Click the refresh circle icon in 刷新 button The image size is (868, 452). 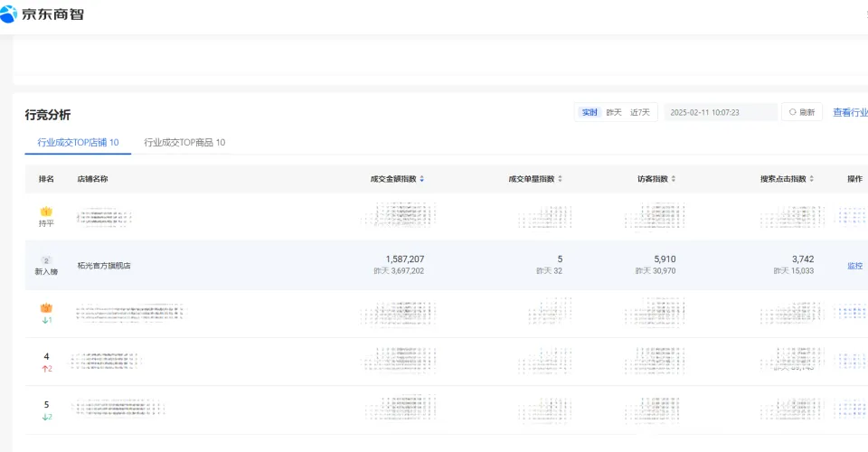coord(793,112)
